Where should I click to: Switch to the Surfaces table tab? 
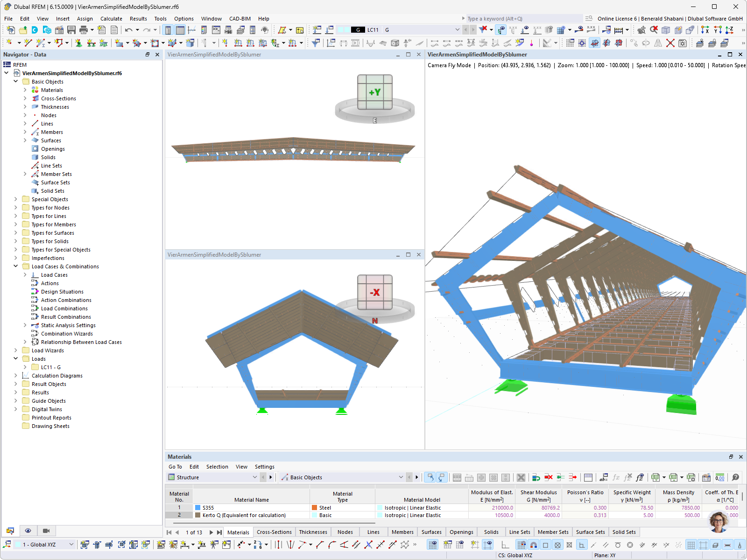431,532
